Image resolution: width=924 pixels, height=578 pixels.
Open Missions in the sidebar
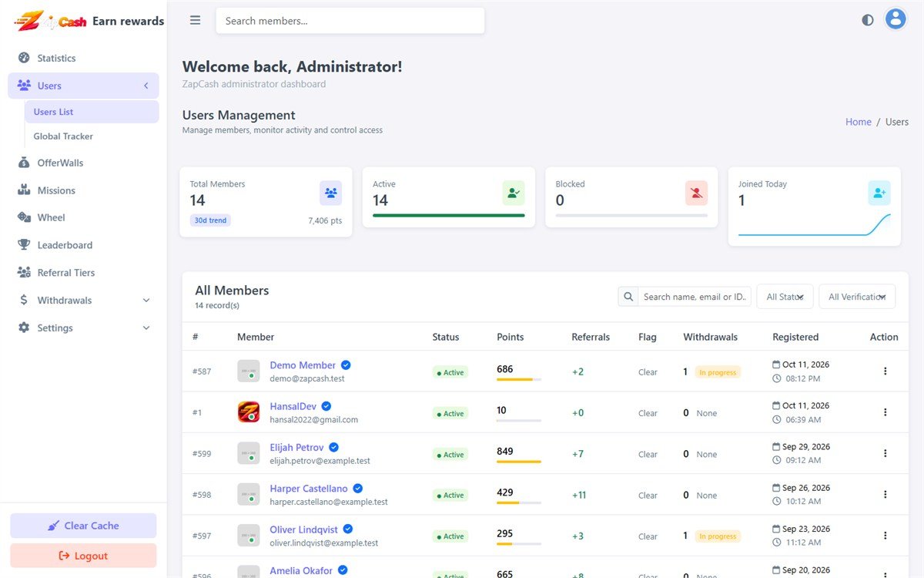(x=83, y=190)
